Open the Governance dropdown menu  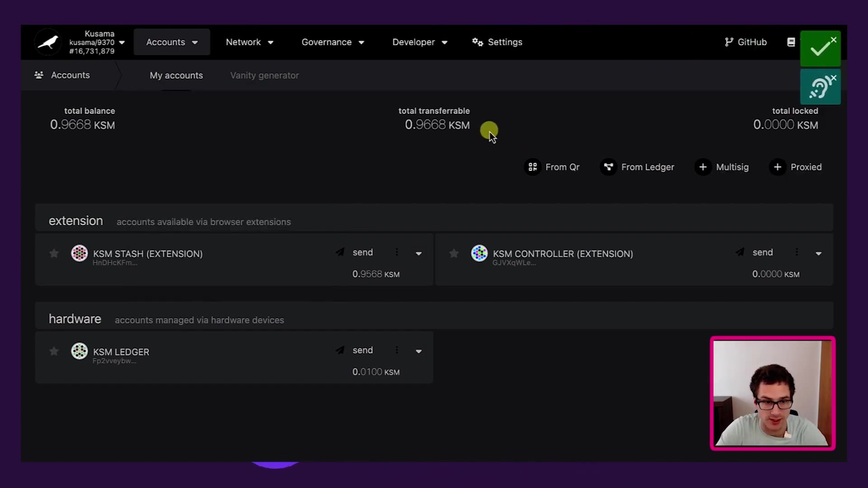point(333,42)
